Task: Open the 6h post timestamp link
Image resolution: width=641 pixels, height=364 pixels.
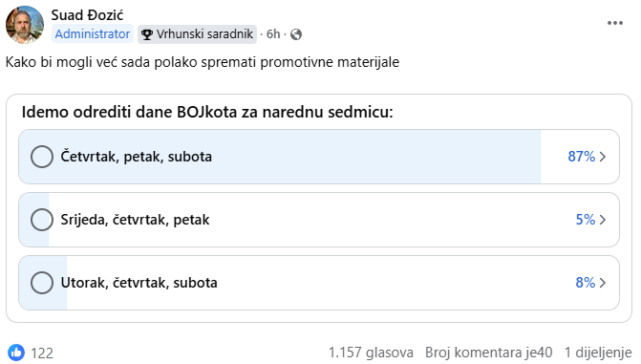Action: (273, 34)
